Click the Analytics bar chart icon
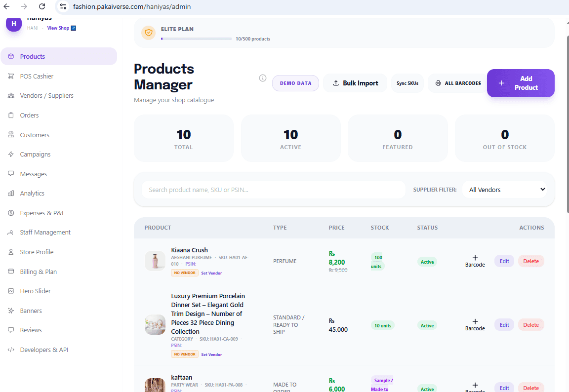Viewport: 569px width, 392px height. point(11,193)
